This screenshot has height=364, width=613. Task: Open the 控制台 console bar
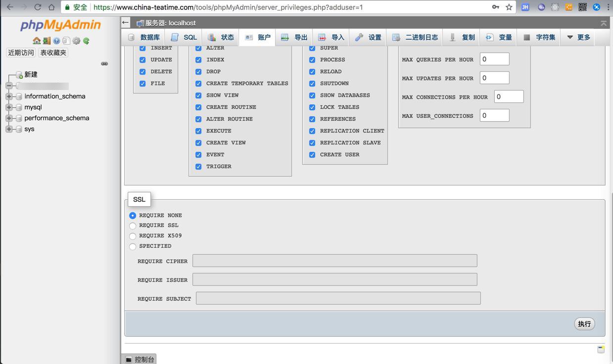140,360
